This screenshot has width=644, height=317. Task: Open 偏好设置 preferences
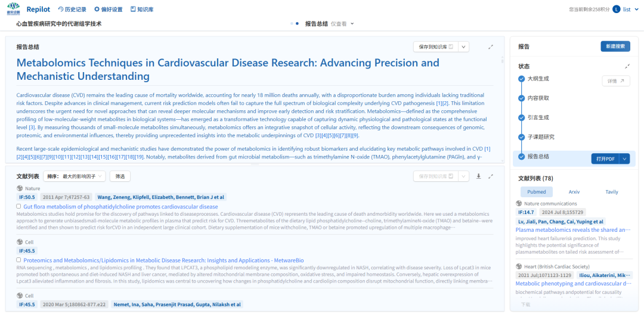(107, 10)
